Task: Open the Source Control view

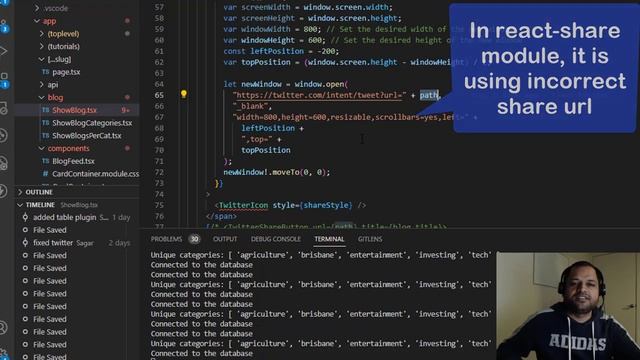Action: pos(4,26)
